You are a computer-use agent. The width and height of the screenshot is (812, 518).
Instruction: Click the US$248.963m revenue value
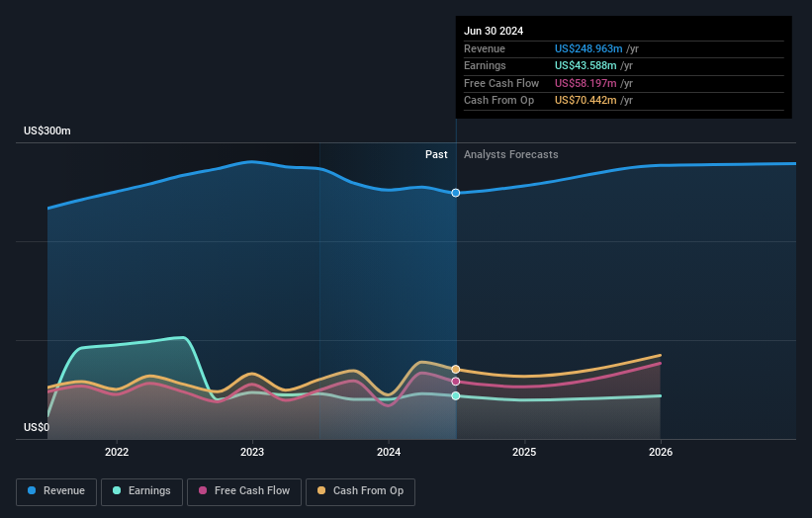pos(588,48)
